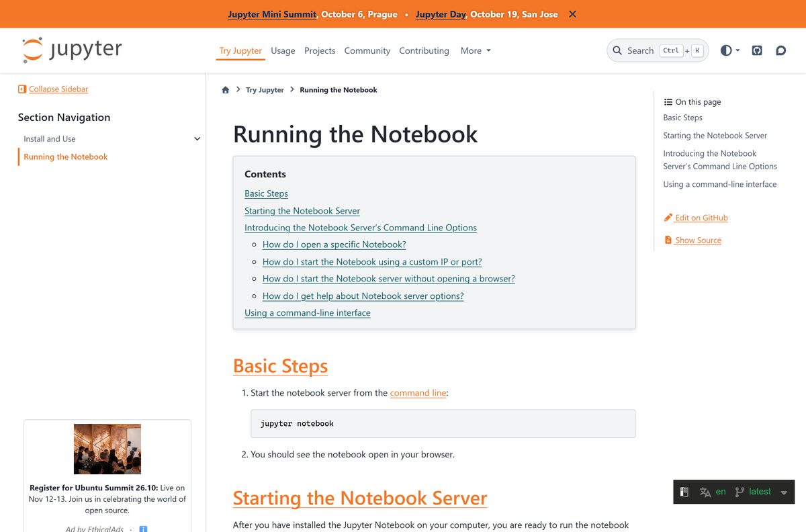Screen dimensions: 806x532
Task: Click 'How do I get help about Notebook server options?'
Action: [363, 296]
